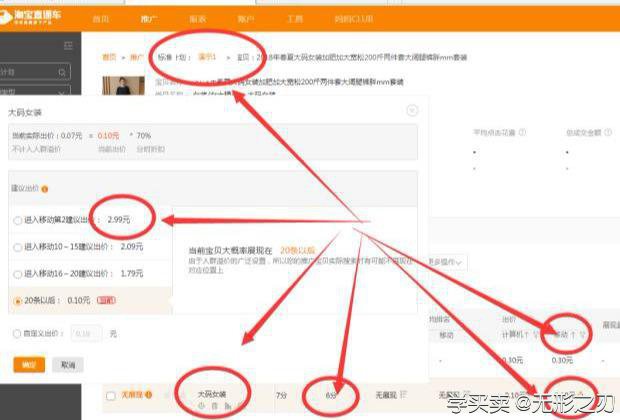
Task: Click the chart icon beneath 大码女装 keyword
Action: (228, 406)
